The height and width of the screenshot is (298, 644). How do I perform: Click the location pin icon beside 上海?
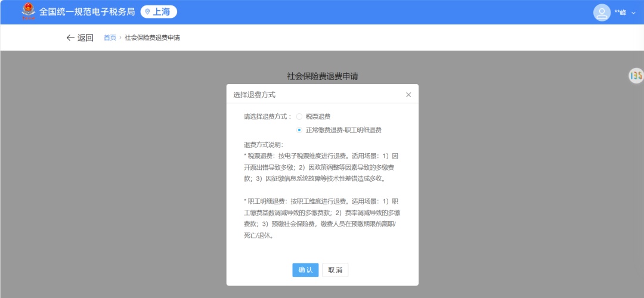(x=147, y=12)
